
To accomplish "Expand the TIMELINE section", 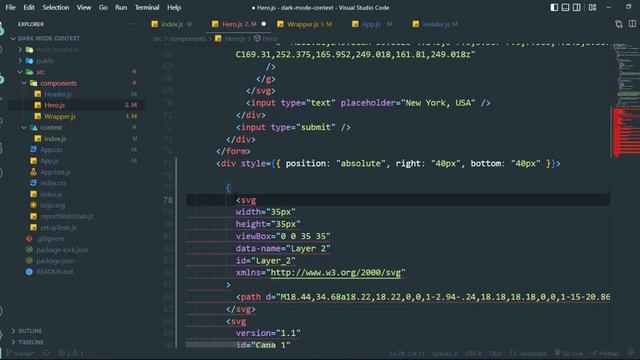I will (x=31, y=342).
